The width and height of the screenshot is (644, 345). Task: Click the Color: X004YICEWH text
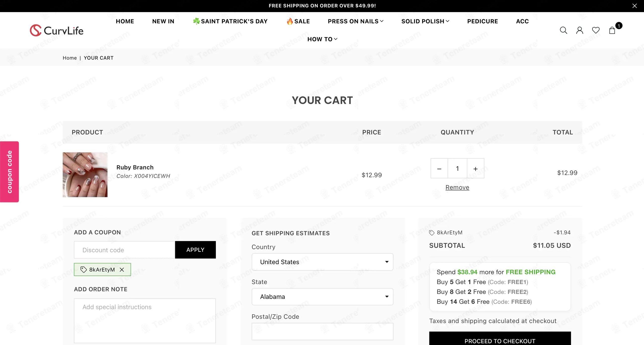coord(143,176)
